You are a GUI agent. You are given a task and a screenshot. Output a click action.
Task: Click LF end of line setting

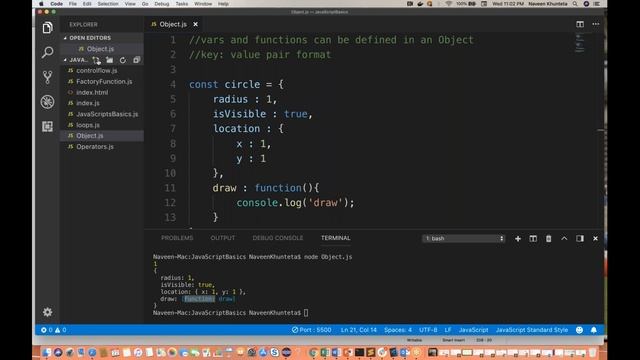448,330
